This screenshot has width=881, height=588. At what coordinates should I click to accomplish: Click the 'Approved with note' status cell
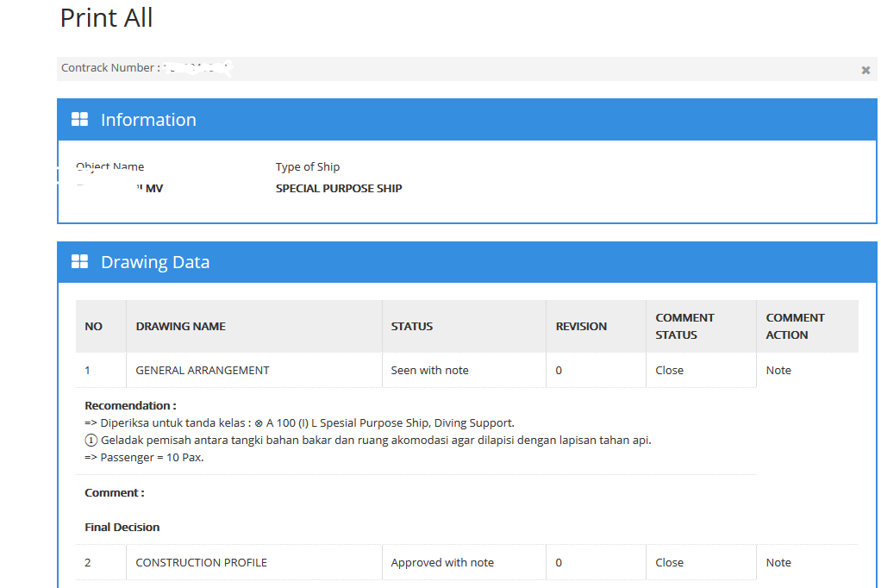[x=442, y=563]
